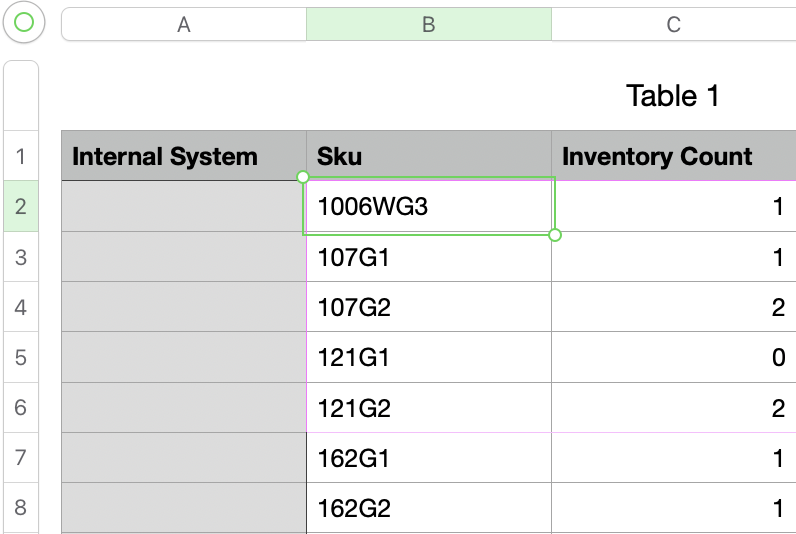Select empty Internal System cell beside 107G2

184,307
